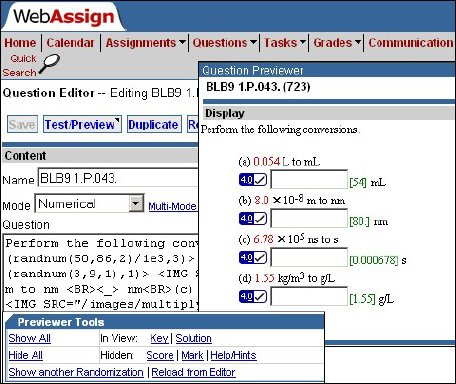
Task: Open the Assignments dropdown menu
Action: 145,43
